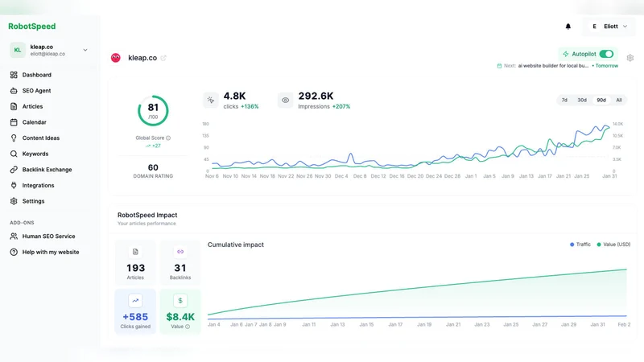Click the Articles document icon in sidebar
The height and width of the screenshot is (362, 644).
(x=14, y=106)
